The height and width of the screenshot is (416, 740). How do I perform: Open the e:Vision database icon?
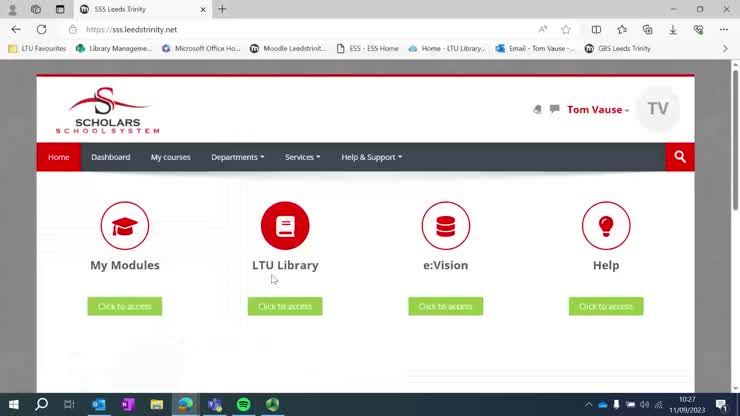pos(446,226)
